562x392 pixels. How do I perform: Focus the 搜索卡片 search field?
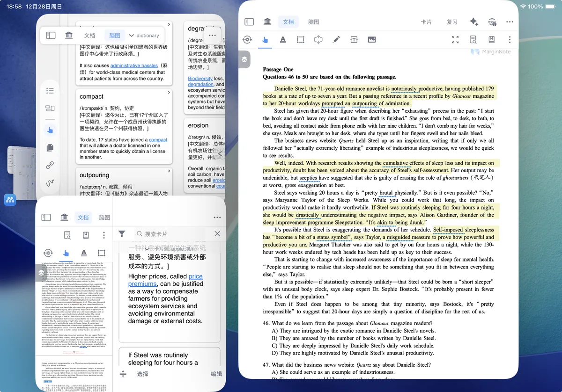click(170, 234)
